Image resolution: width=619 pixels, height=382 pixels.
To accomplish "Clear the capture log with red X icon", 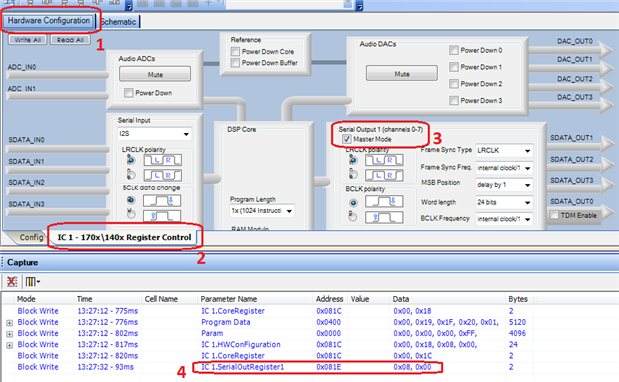I will [x=11, y=282].
